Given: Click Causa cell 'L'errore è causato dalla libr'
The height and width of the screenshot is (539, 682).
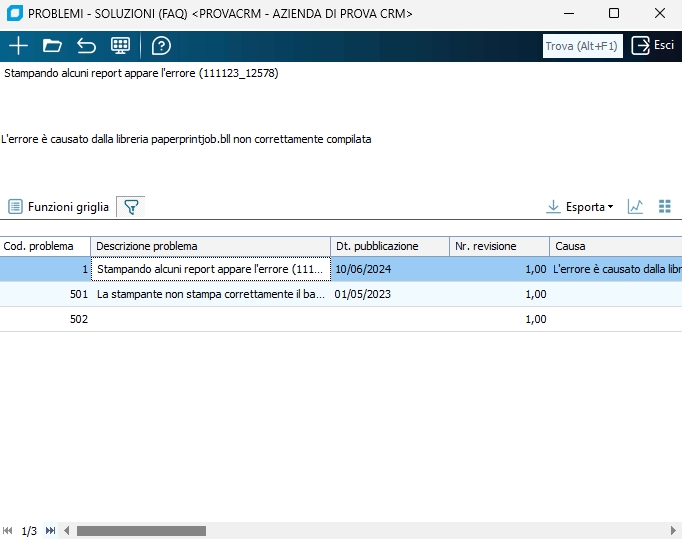Looking at the screenshot, I should point(616,269).
